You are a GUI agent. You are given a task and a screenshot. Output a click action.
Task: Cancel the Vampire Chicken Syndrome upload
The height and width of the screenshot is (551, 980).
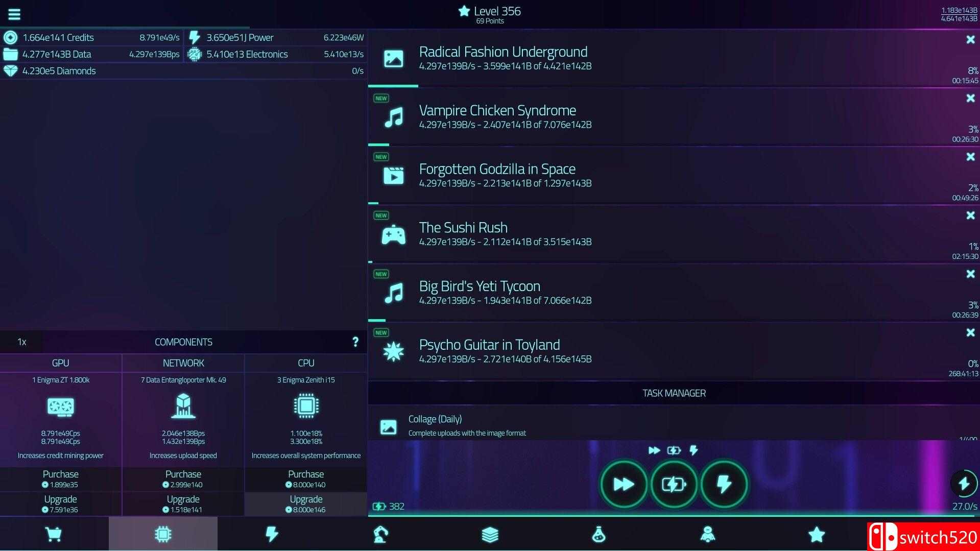(970, 99)
